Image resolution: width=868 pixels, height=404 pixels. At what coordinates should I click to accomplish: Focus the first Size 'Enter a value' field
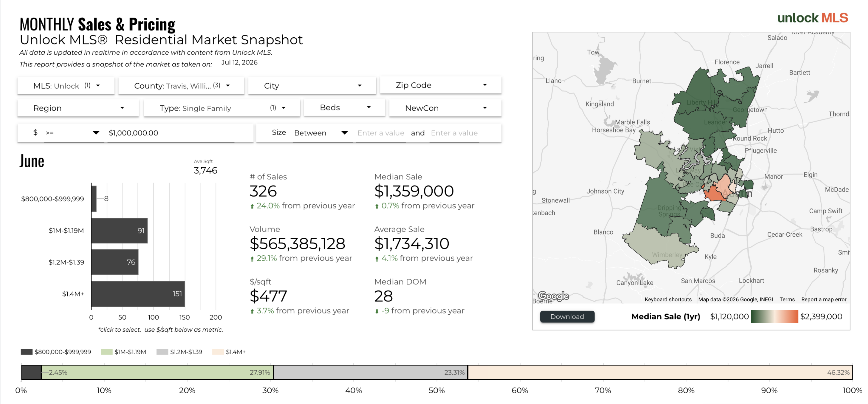point(381,133)
